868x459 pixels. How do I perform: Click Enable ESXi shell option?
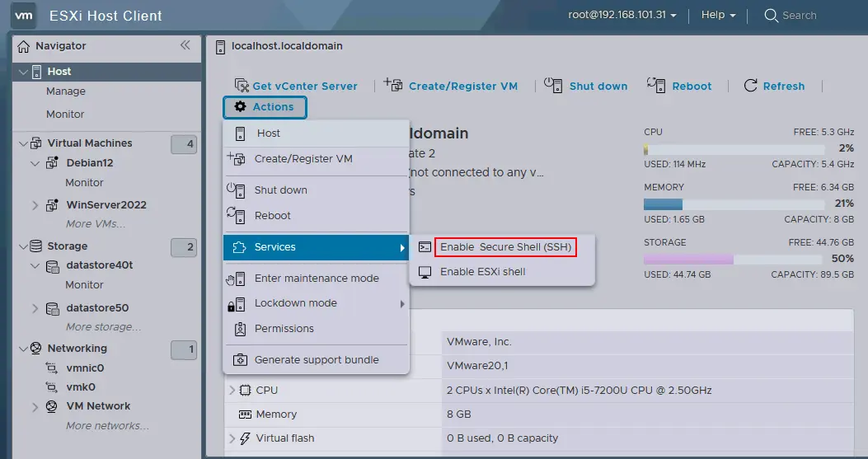(x=483, y=272)
